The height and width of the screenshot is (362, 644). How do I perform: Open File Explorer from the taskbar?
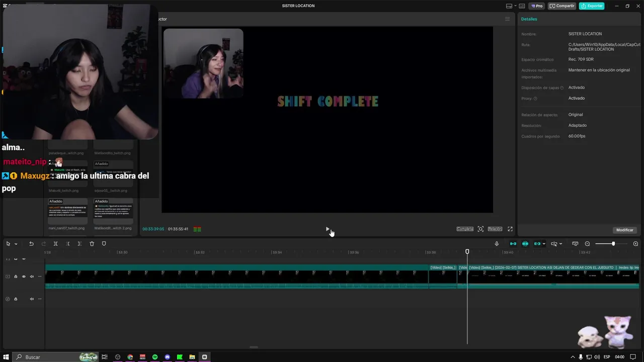tap(192, 357)
